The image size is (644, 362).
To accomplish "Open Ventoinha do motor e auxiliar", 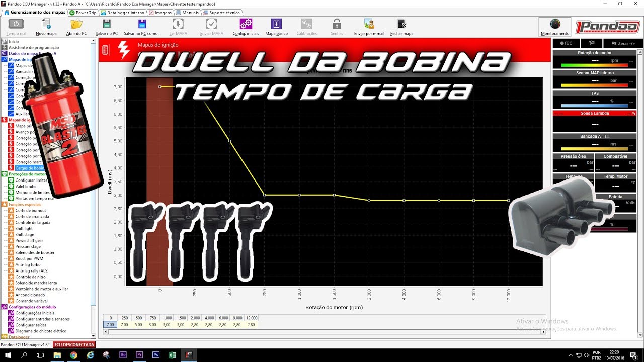I will click(x=42, y=289).
